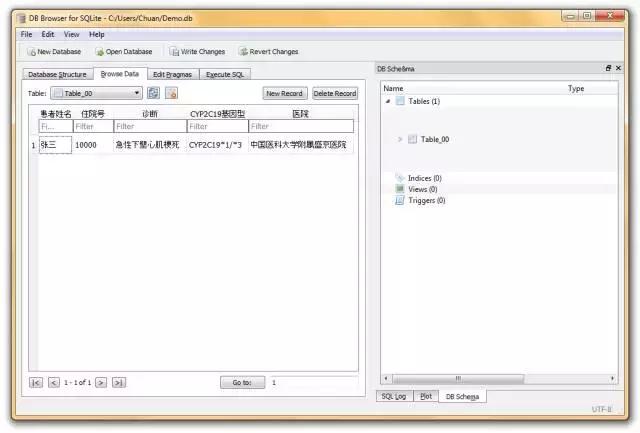Click the UTF-8 encoding status label
Viewport: 640px width, 433px height.
(602, 409)
